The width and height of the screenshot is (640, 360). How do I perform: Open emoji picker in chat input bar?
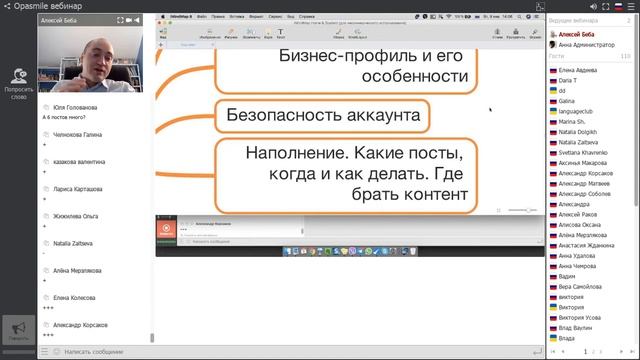(x=57, y=351)
